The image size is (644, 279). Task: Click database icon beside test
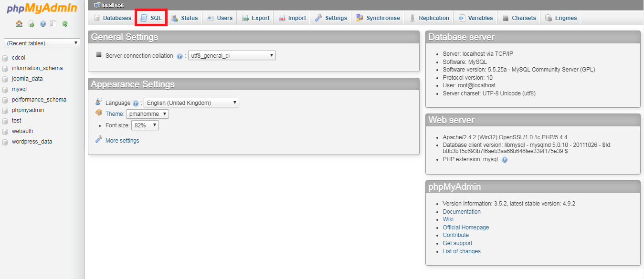point(6,121)
